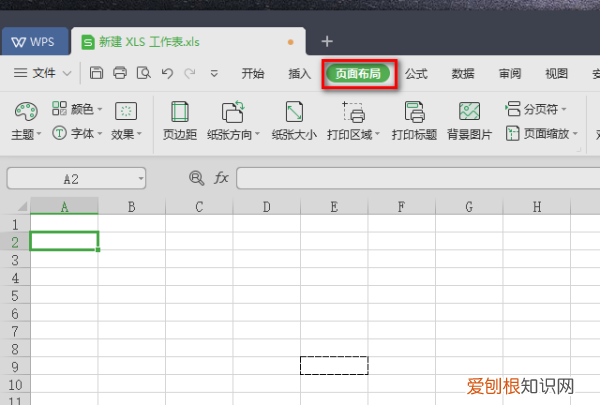Click the magnifier icon beside fx
The image size is (600, 405).
pos(196,178)
